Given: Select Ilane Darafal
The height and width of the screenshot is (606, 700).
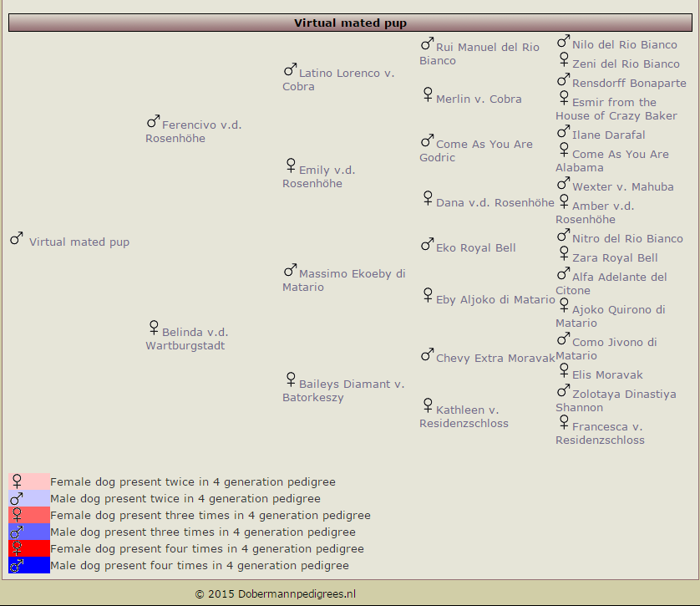Looking at the screenshot, I should (609, 135).
